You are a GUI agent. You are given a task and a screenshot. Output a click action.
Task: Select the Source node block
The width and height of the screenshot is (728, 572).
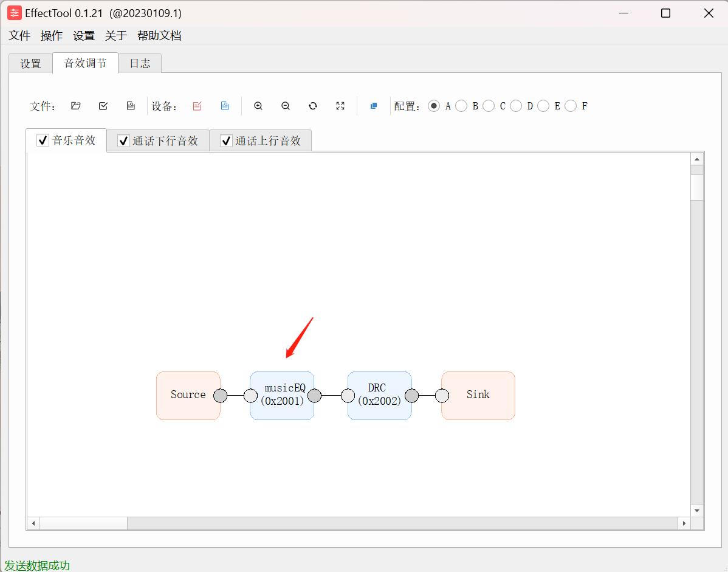pos(188,396)
